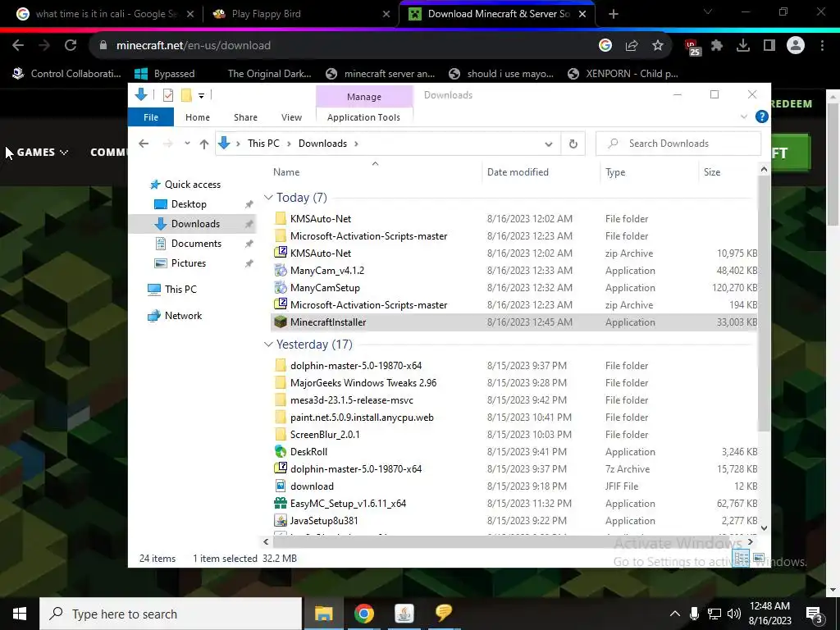Open the Chrome three-dot menu
The height and width of the screenshot is (630, 840).
pyautogui.click(x=822, y=46)
